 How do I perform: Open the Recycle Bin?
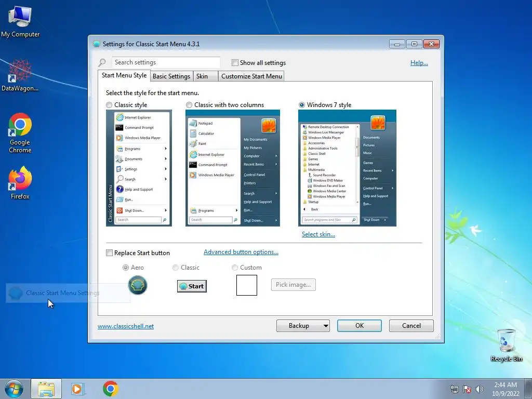pyautogui.click(x=506, y=345)
